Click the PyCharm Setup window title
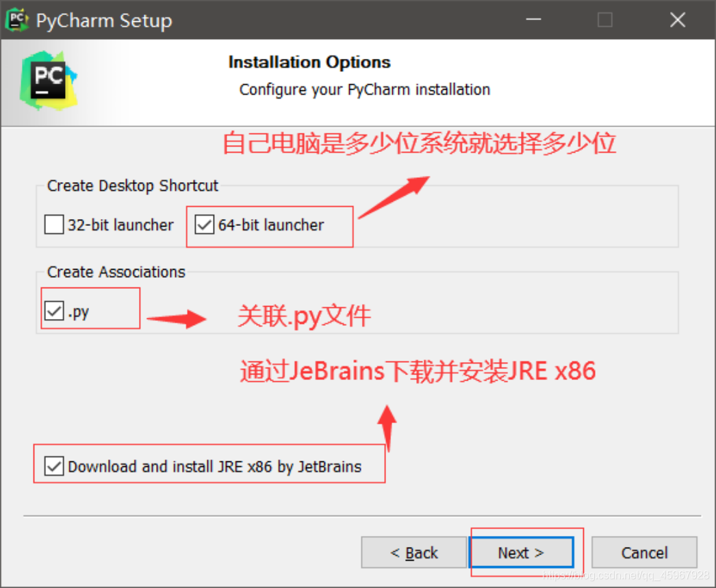 104,21
